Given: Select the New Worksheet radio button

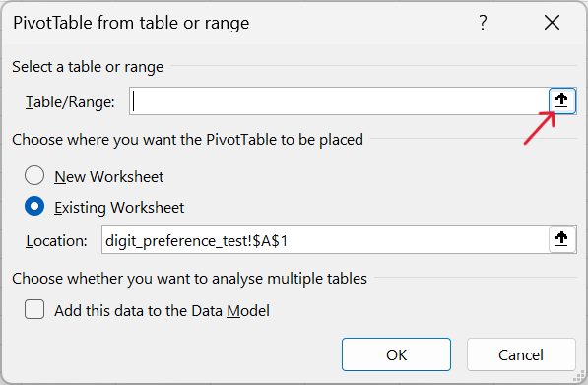Looking at the screenshot, I should tap(34, 176).
